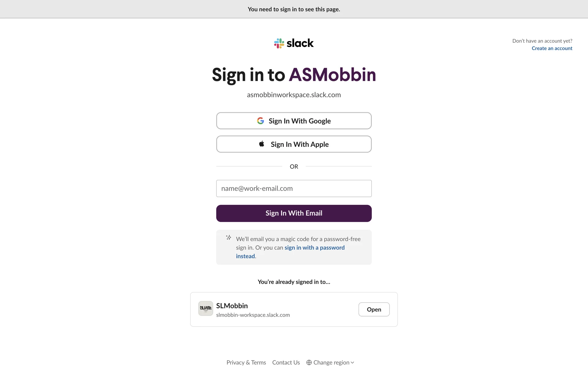This screenshot has width=588, height=368.
Task: Click the Apple logo icon
Action: click(262, 144)
